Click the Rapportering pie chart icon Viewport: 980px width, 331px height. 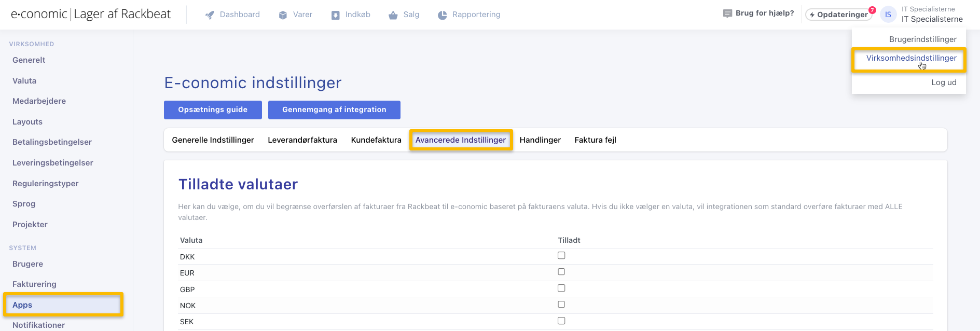[x=442, y=15]
